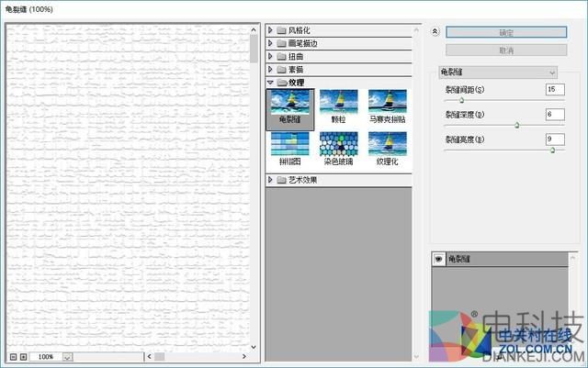This screenshot has height=368, width=588.
Task: Select the 龟裂缝 texture filter thumbnail
Action: [290, 109]
